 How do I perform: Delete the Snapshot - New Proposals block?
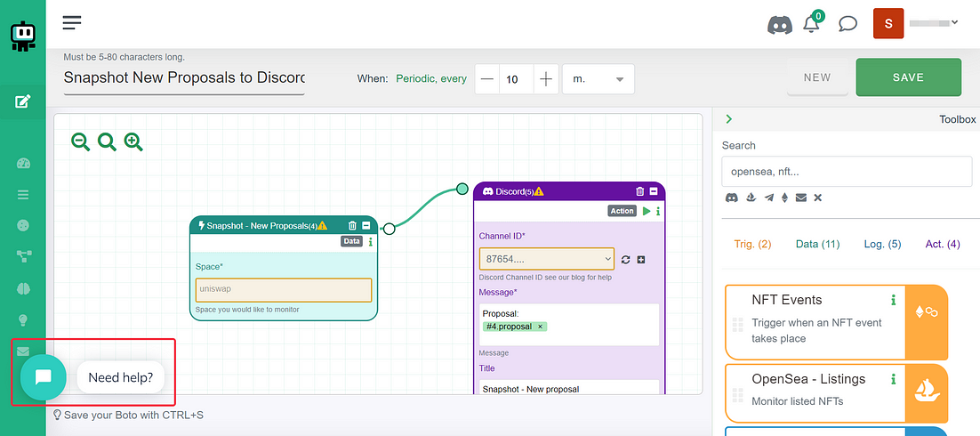point(352,225)
